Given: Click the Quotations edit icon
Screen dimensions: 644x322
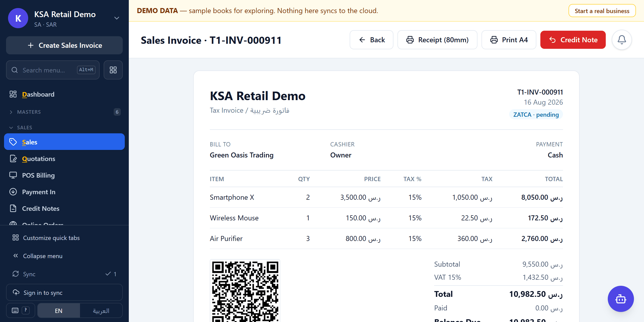Looking at the screenshot, I should pyautogui.click(x=13, y=158).
